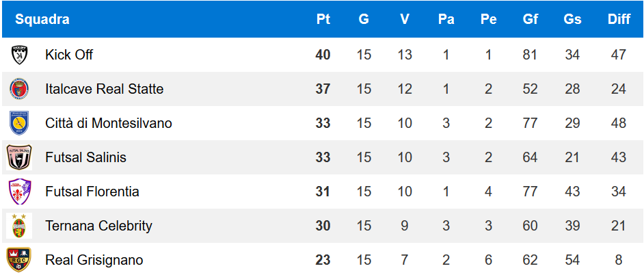
Task: Click the Diff column header
Action: point(619,19)
